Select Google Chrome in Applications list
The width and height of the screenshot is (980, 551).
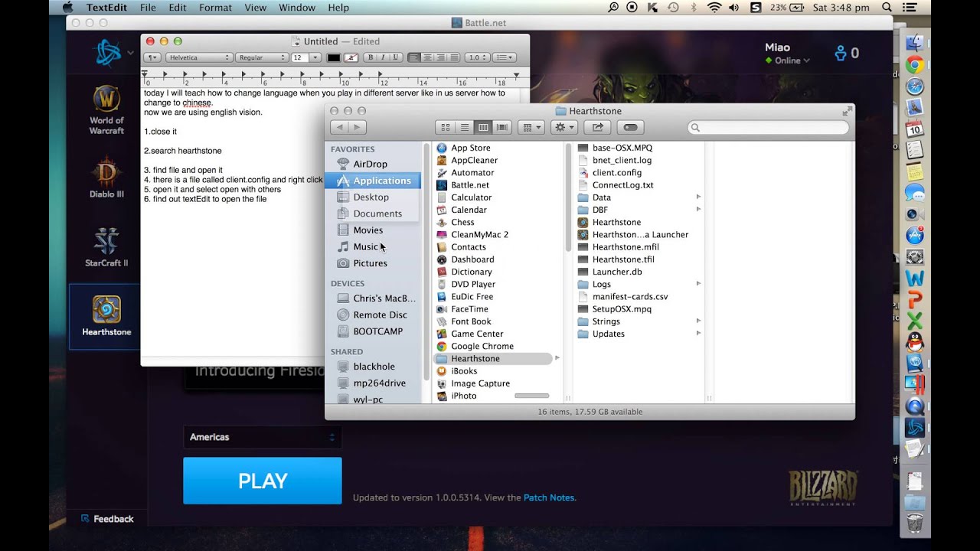click(482, 346)
